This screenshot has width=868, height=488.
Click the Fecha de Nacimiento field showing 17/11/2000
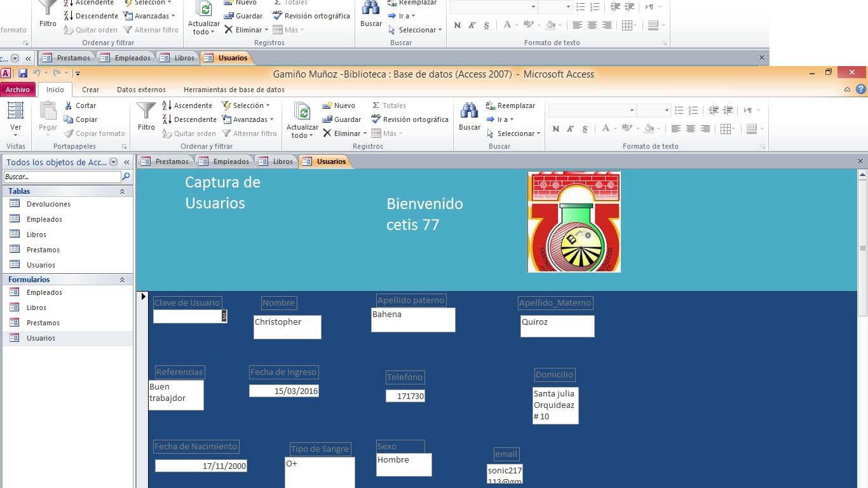(201, 466)
